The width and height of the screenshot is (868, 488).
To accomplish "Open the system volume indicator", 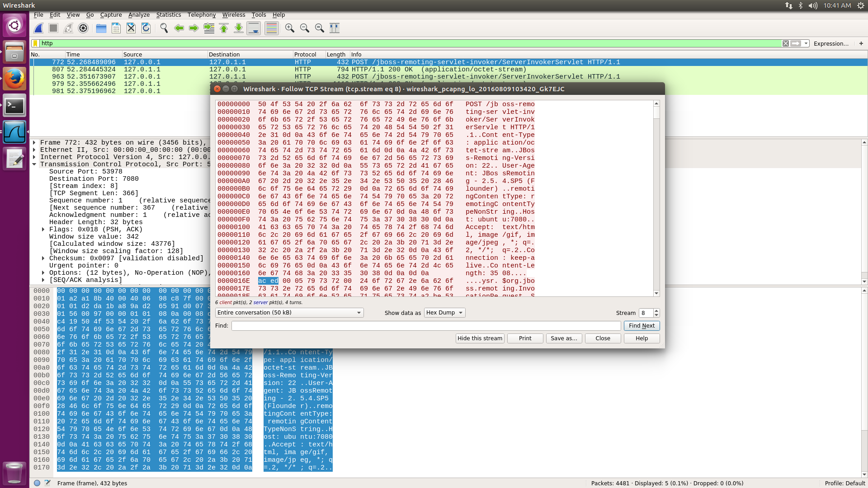I will pos(813,5).
